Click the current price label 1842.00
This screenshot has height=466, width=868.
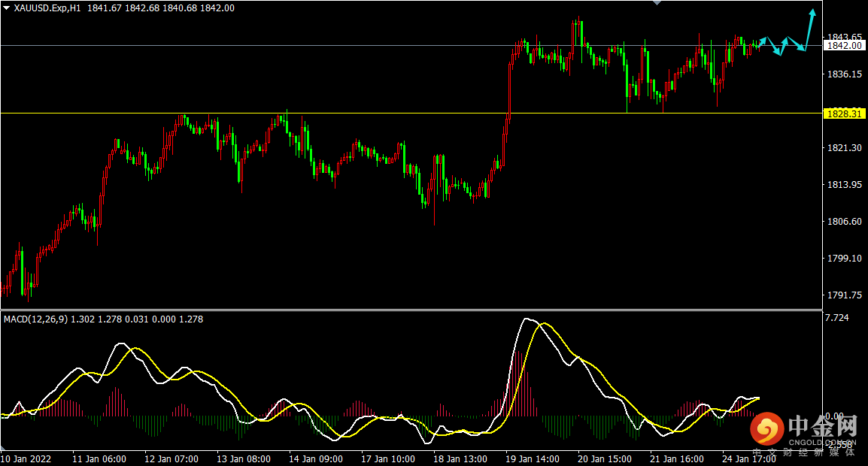844,45
